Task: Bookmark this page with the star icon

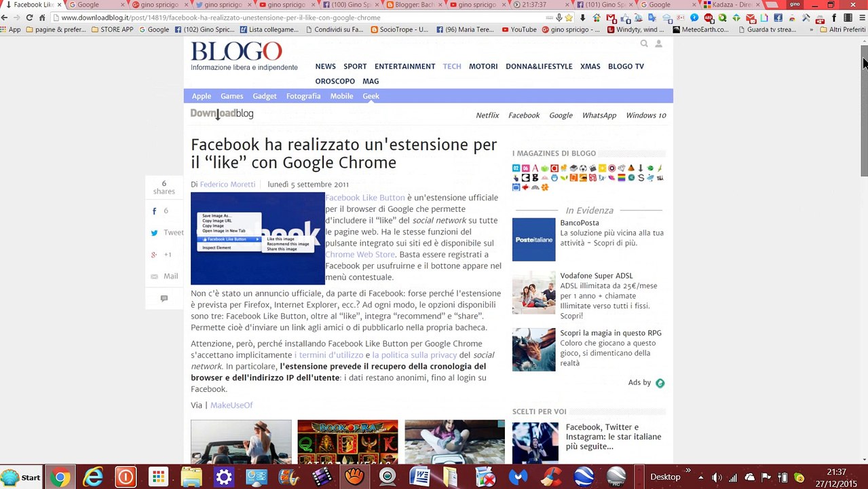Action: (569, 18)
